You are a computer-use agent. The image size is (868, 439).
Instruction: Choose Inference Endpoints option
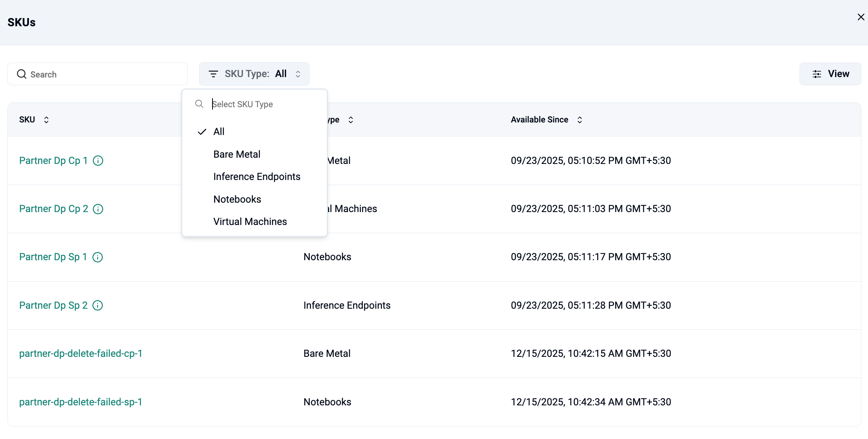click(x=257, y=176)
